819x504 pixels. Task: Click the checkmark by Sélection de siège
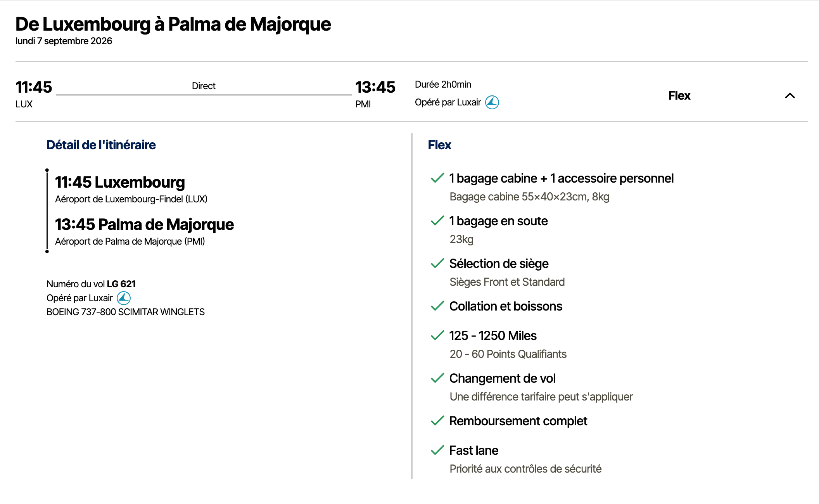pos(437,264)
